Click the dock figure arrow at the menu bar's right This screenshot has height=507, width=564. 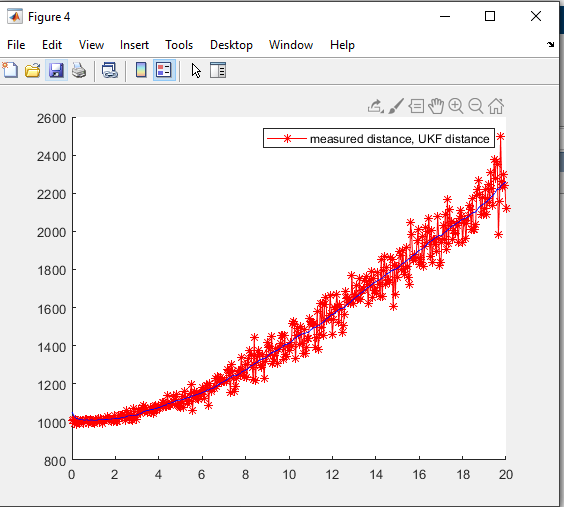coord(550,45)
